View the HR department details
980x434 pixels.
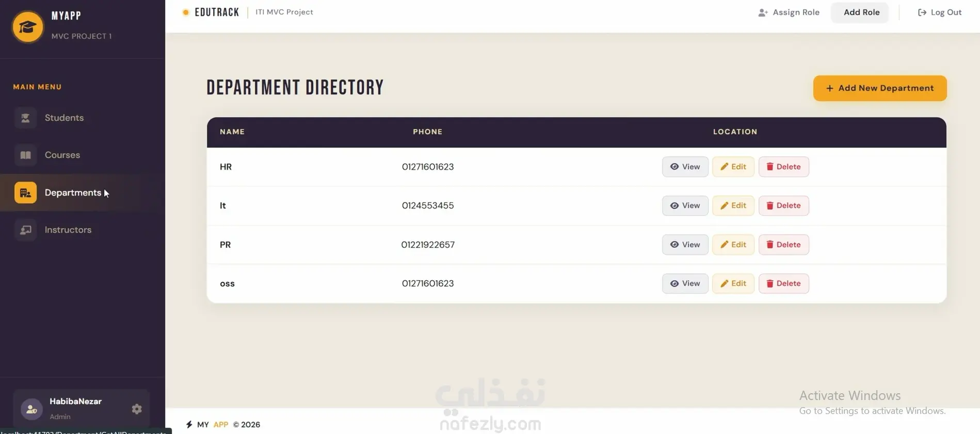pyautogui.click(x=685, y=167)
